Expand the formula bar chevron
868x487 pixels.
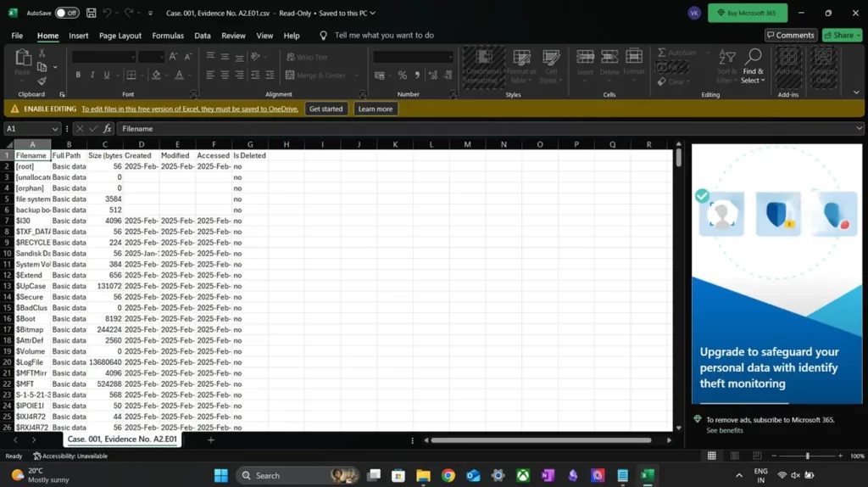point(859,129)
